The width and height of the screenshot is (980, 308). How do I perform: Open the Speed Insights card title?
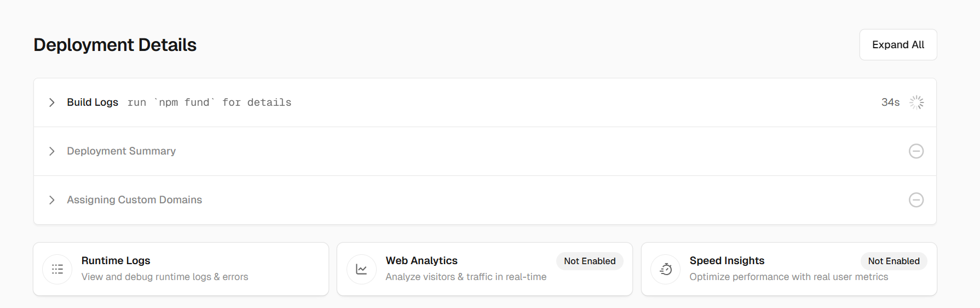[727, 261]
